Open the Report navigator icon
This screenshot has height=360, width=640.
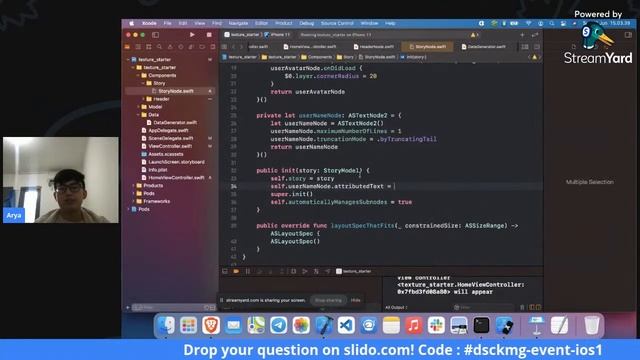pos(212,47)
